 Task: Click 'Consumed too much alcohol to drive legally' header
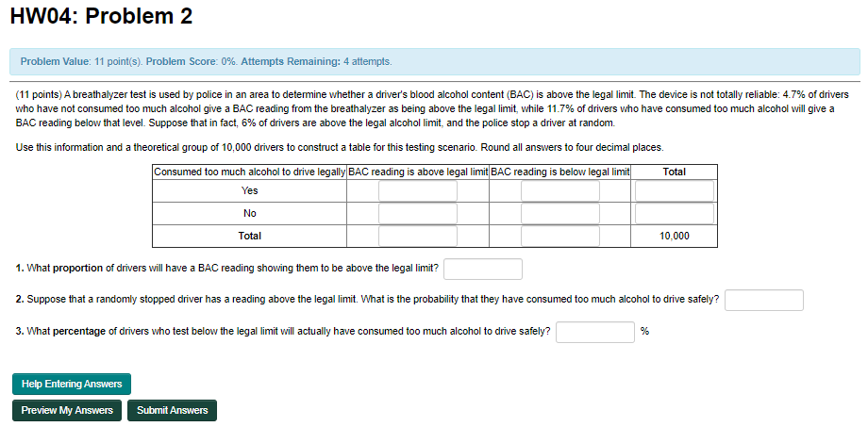tap(250, 172)
